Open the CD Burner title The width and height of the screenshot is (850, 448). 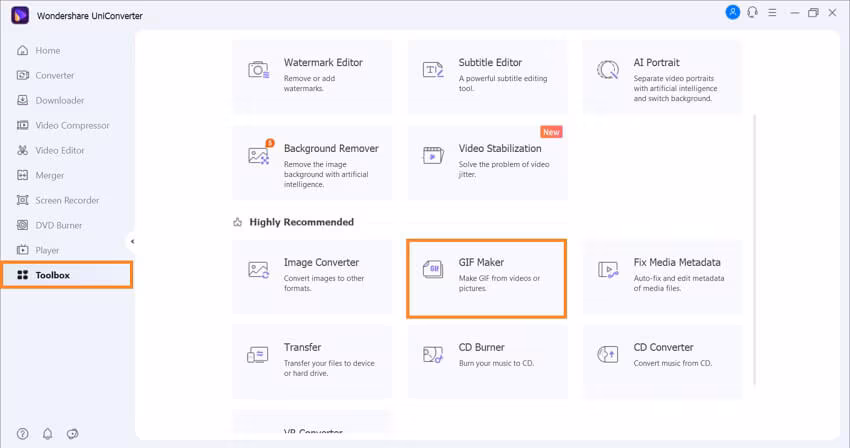coord(481,347)
